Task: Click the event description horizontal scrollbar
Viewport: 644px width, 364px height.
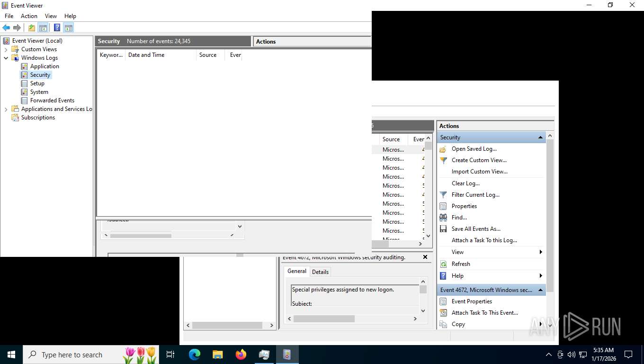Action: pyautogui.click(x=324, y=319)
